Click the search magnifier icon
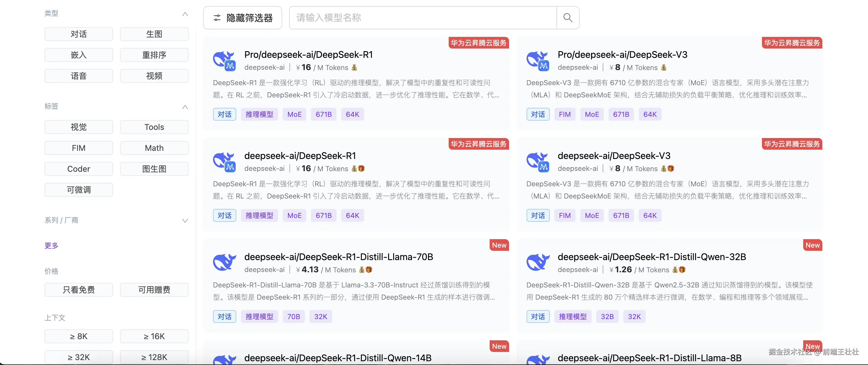The image size is (868, 365). (568, 18)
